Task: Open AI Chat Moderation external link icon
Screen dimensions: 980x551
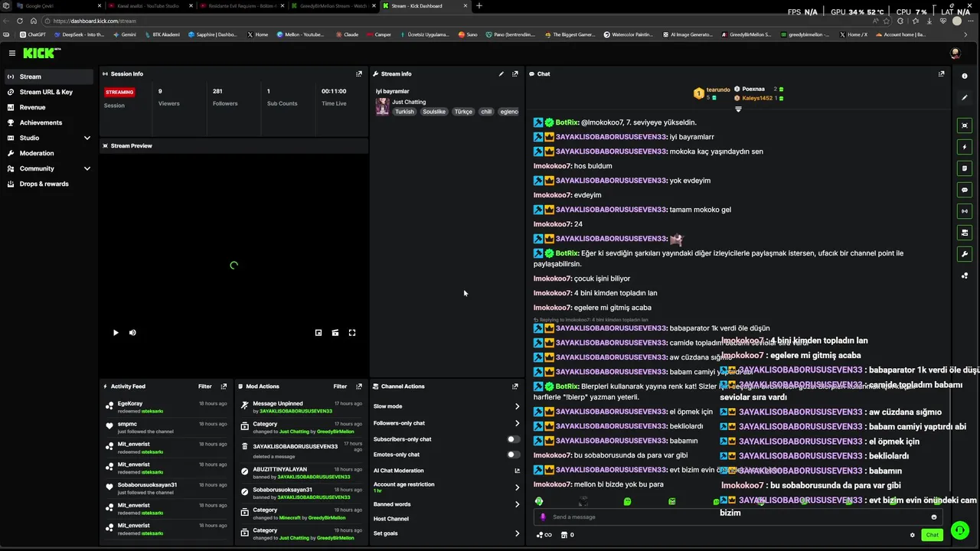Action: coord(517,471)
